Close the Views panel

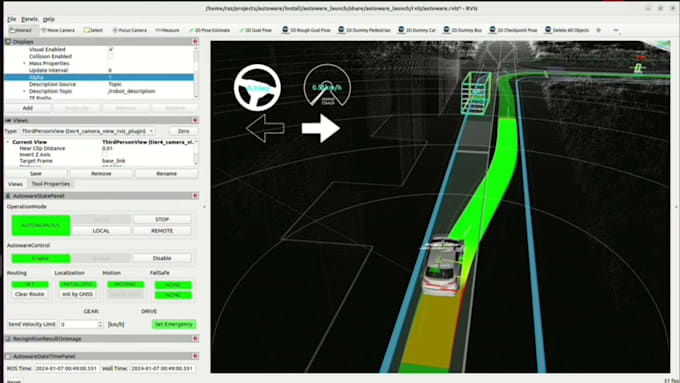[x=196, y=120]
